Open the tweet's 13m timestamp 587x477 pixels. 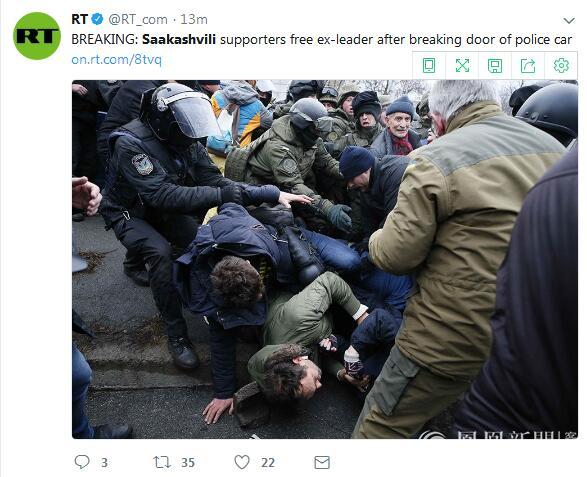coord(194,19)
